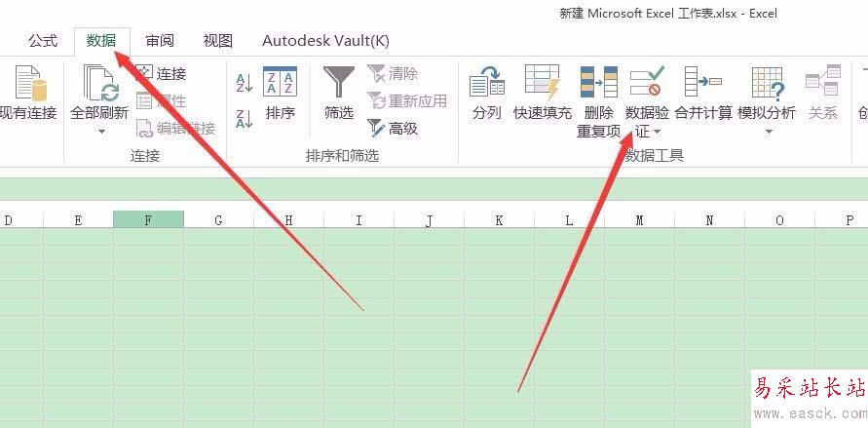868x428 pixels.
Task: Select the Autodesk Vault(K) tab
Action: pyautogui.click(x=325, y=40)
